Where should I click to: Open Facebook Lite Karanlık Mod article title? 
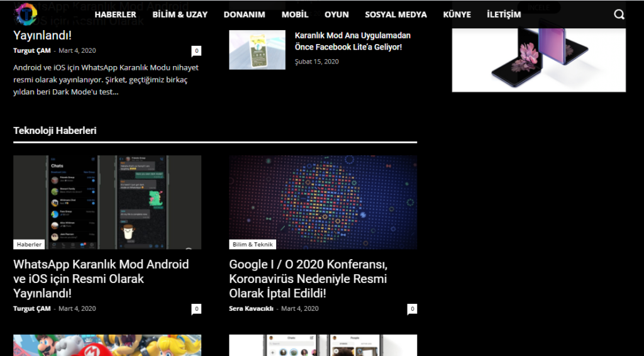click(352, 42)
